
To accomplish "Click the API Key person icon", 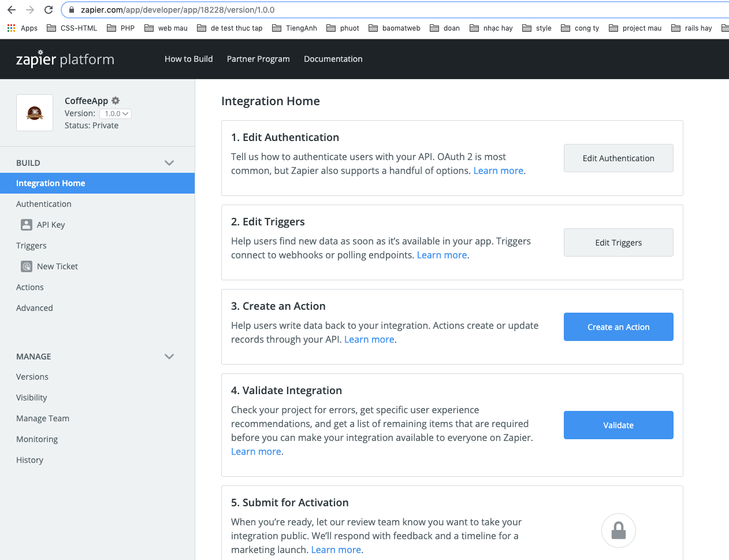I will pos(27,225).
